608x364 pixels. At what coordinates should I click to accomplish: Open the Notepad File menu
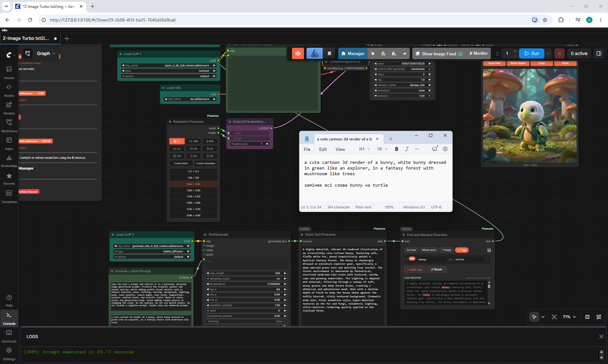pyautogui.click(x=307, y=149)
